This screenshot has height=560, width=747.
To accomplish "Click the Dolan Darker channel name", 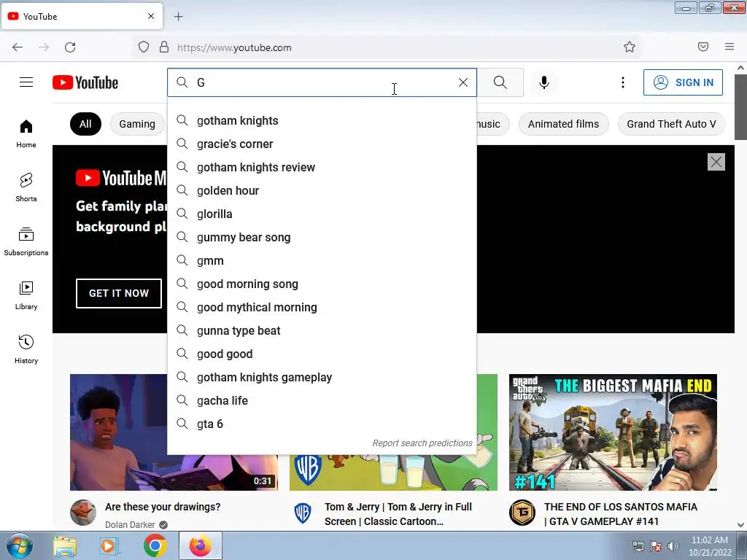I will [130, 525].
